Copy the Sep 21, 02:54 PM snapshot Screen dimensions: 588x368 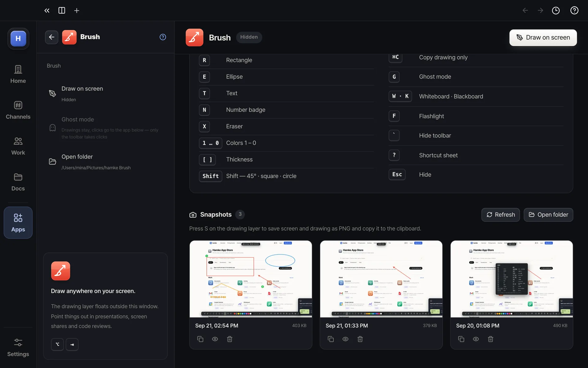[x=200, y=339]
